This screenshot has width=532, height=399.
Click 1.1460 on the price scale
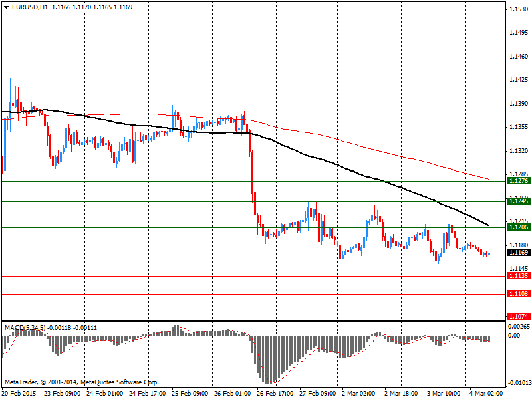(519, 57)
